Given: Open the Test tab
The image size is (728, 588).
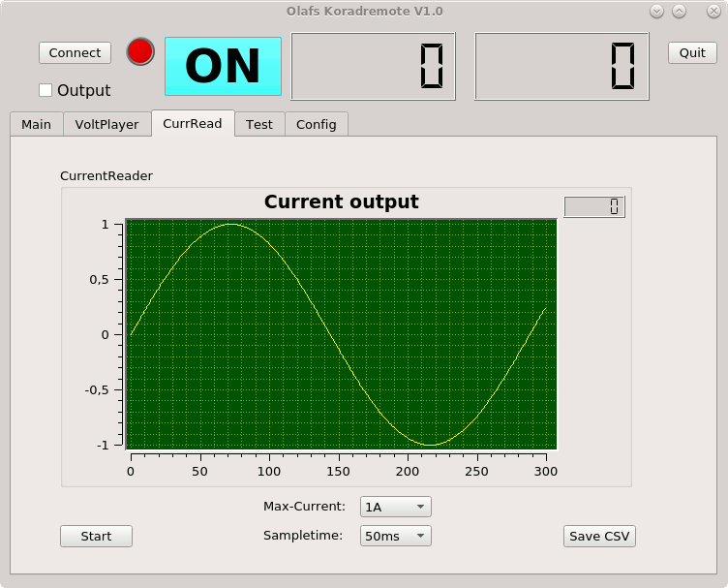Looking at the screenshot, I should tap(259, 124).
